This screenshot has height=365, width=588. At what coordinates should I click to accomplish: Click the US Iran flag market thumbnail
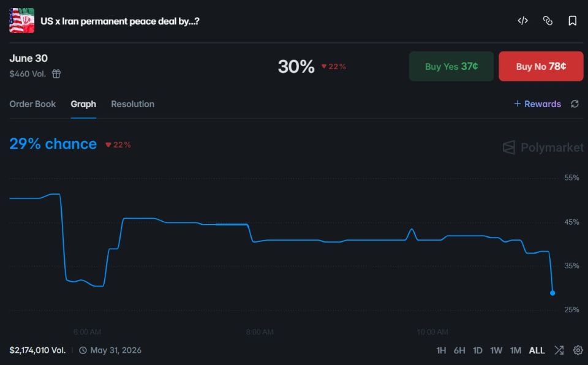(x=21, y=20)
